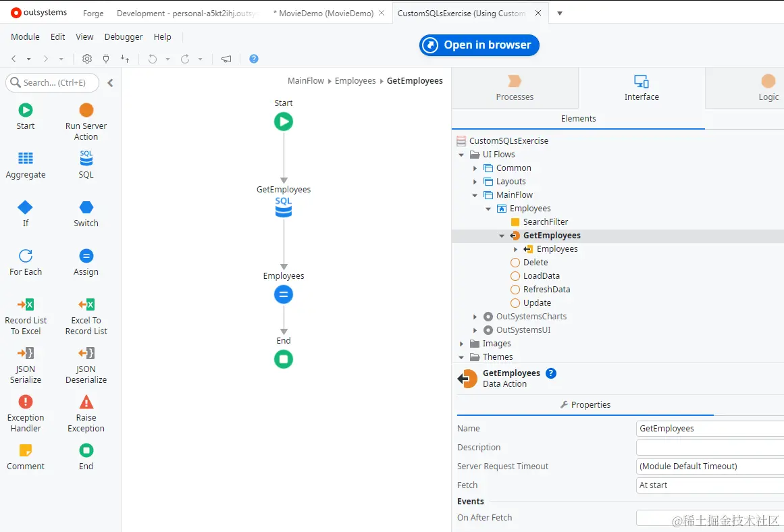This screenshot has width=784, height=532.
Task: Select the Assign tool in toolbox
Action: (x=86, y=262)
